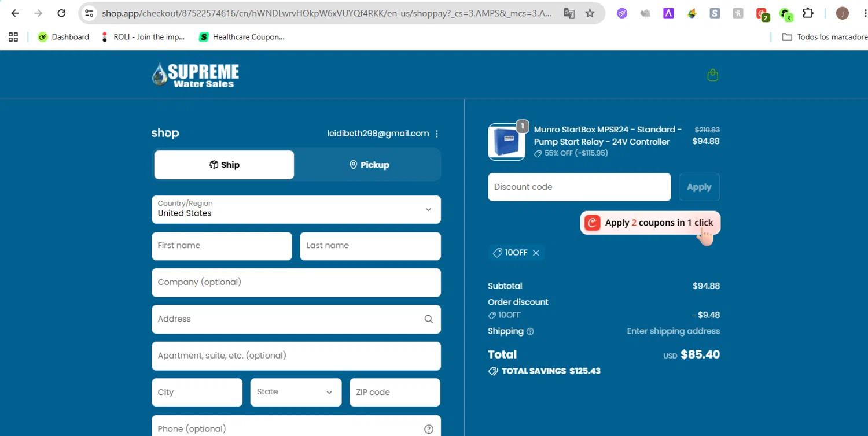This screenshot has height=436, width=868.
Task: Click the $85.40 total amount
Action: (700, 354)
